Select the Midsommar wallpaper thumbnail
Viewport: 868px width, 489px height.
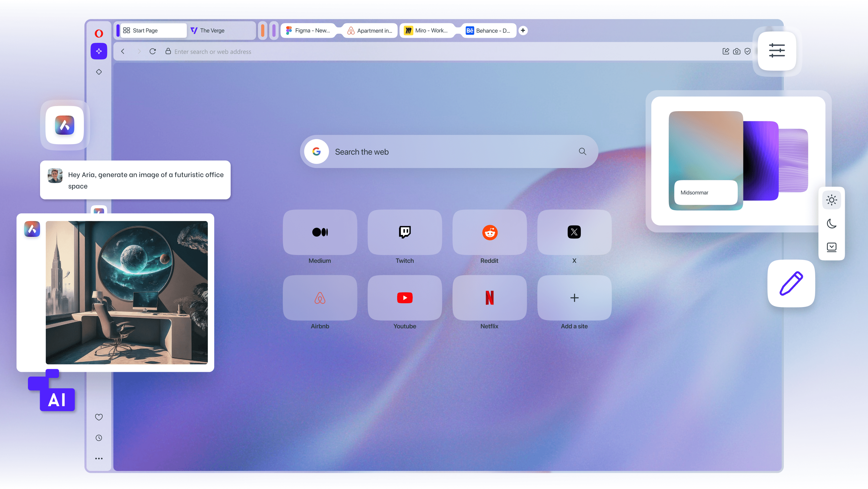click(706, 161)
